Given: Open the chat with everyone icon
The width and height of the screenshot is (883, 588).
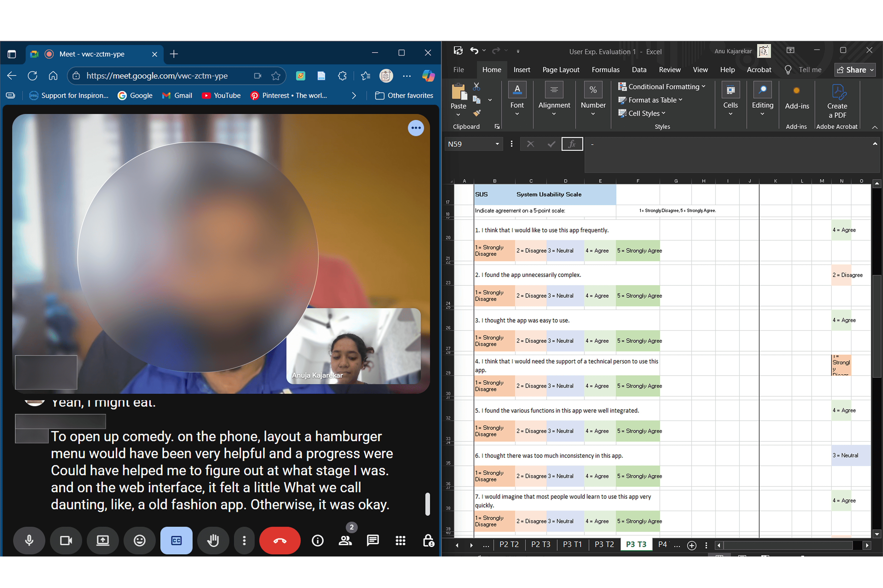Looking at the screenshot, I should pos(373,540).
